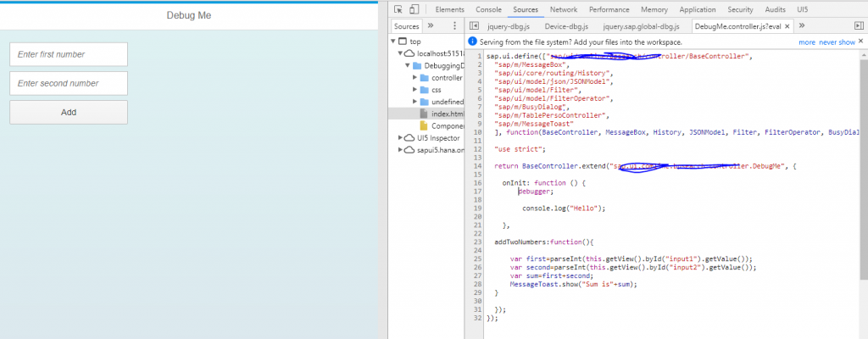
Task: Set breakpoint on line number 28
Action: [478, 284]
